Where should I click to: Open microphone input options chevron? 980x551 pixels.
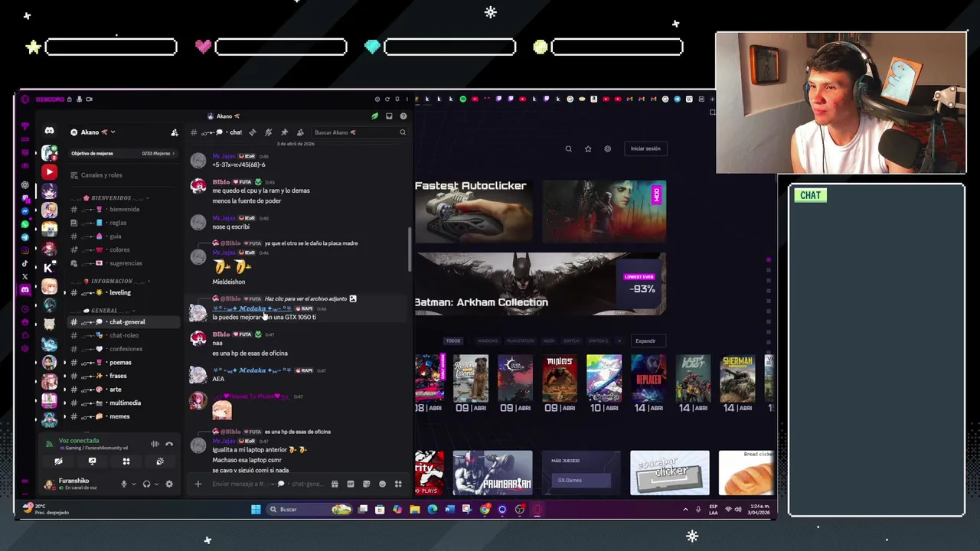click(x=132, y=484)
